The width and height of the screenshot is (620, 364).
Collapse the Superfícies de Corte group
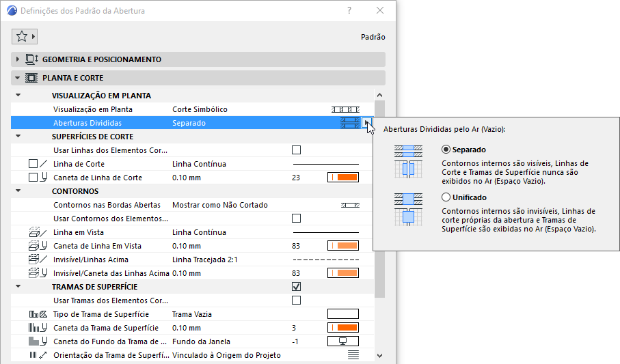pyautogui.click(x=18, y=137)
